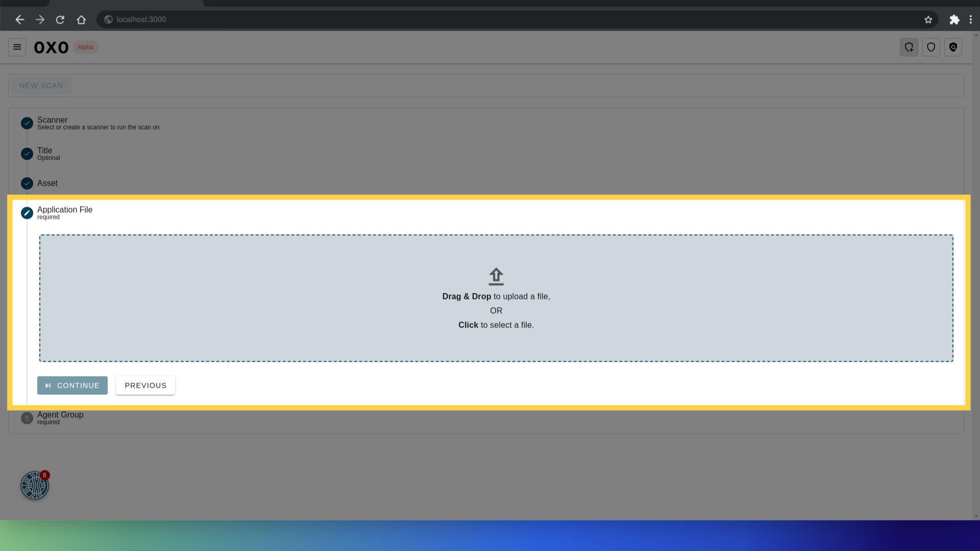Expand the Agent Group required section
Viewport: 980px width, 551px height.
point(60,417)
